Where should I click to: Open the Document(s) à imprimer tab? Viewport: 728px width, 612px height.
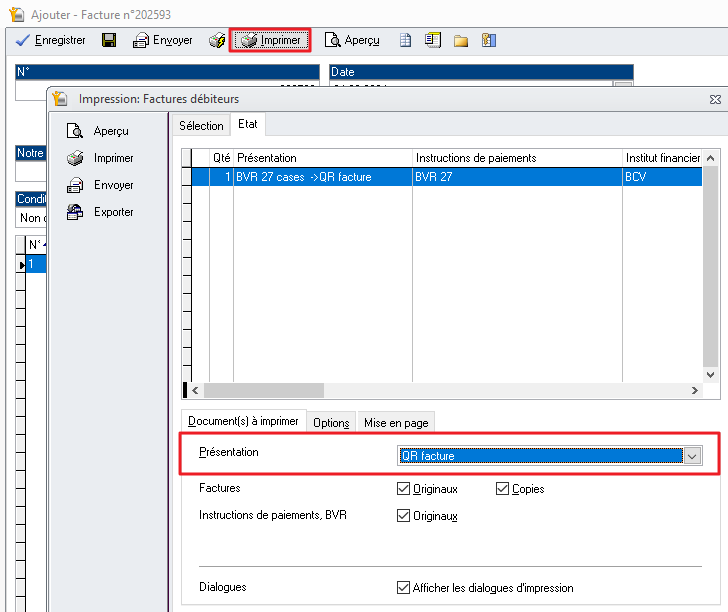point(243,421)
